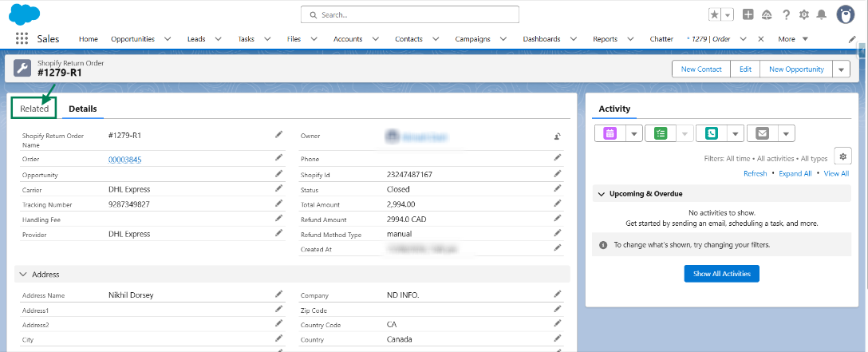Viewport: 868px width, 352px height.
Task: Click the New Contact button
Action: 701,69
